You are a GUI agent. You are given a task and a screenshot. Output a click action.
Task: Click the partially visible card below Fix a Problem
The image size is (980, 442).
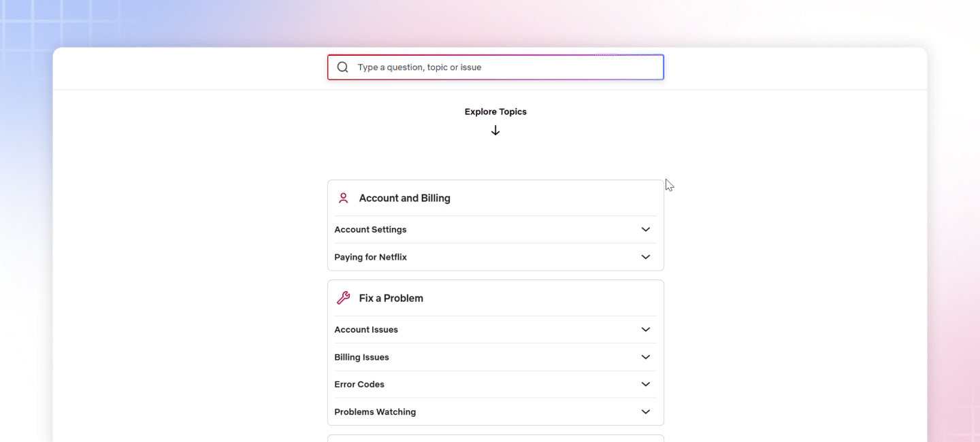[495, 439]
